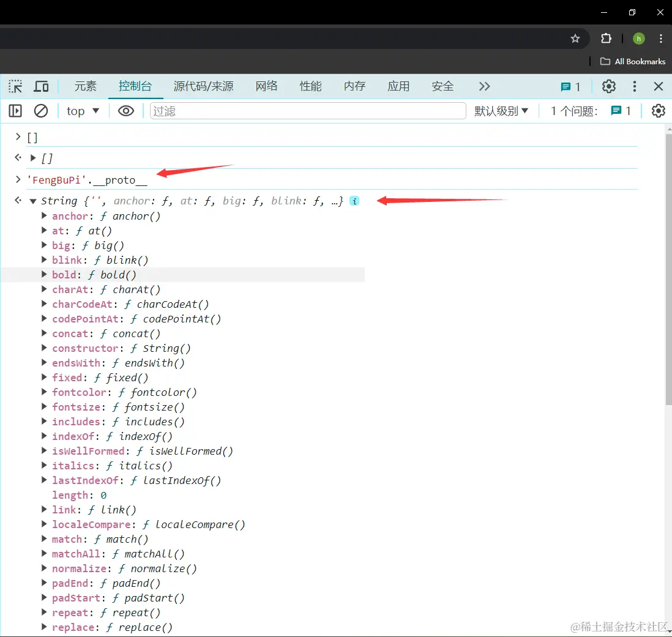Click the console vertical scrollbar thumb
The image size is (672, 637).
click(668, 269)
